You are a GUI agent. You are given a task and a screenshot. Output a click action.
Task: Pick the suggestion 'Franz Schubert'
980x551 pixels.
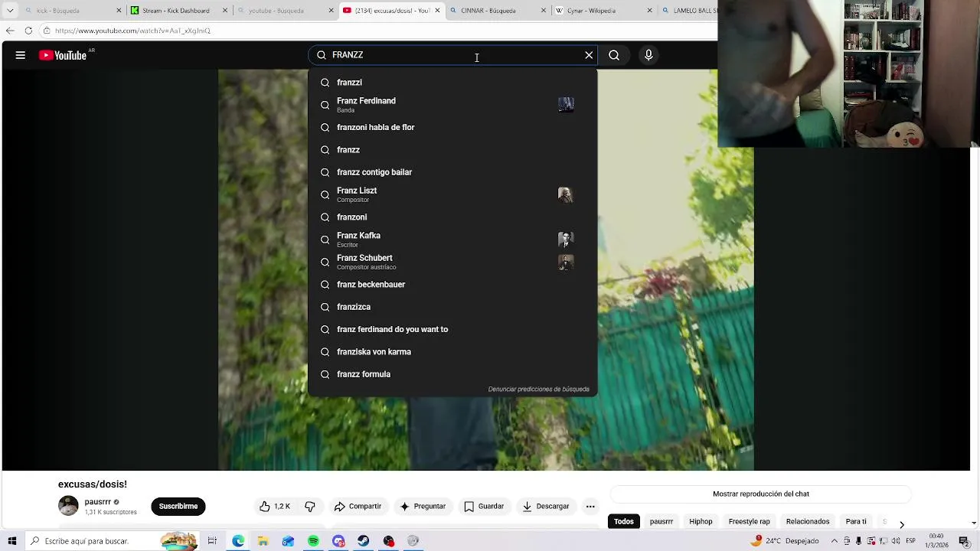coord(452,262)
